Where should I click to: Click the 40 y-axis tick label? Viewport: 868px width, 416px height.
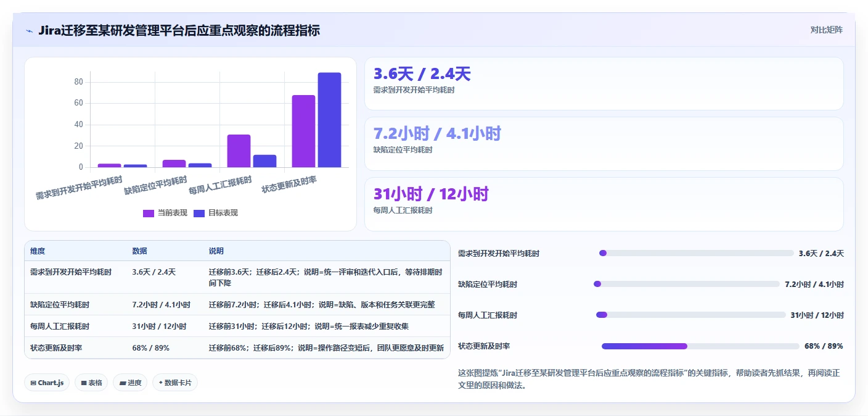pos(78,125)
